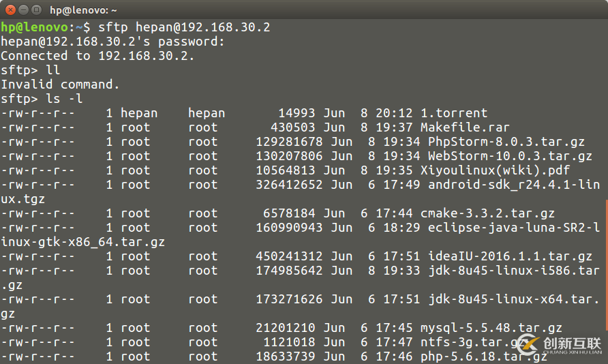608x364 pixels.
Task: Click the cmake-3.3.2.tar.gz entry
Action: pyautogui.click(x=487, y=213)
